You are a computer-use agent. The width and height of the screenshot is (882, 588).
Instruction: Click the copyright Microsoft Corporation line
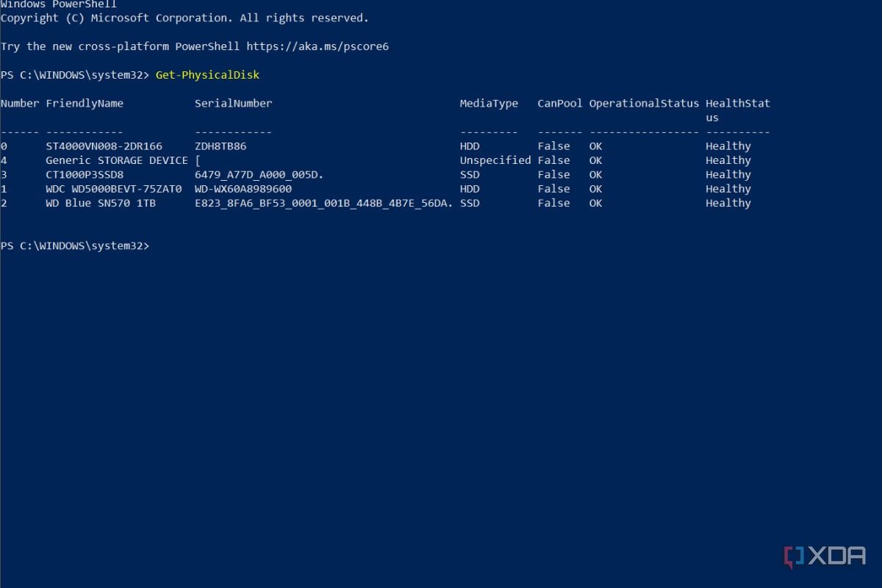pos(185,18)
